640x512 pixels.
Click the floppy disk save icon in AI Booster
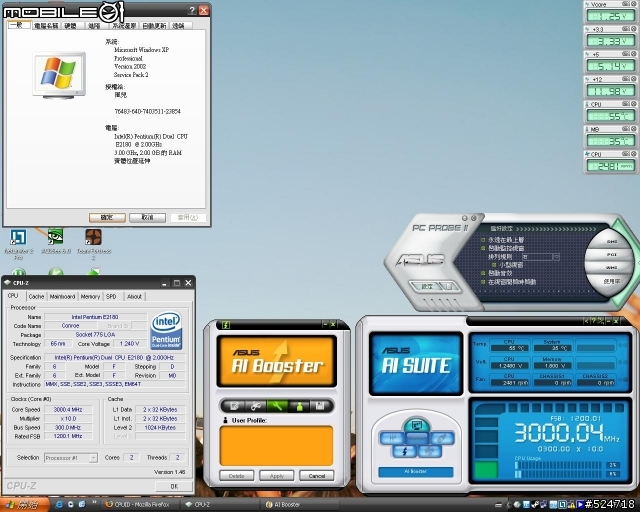pos(320,406)
